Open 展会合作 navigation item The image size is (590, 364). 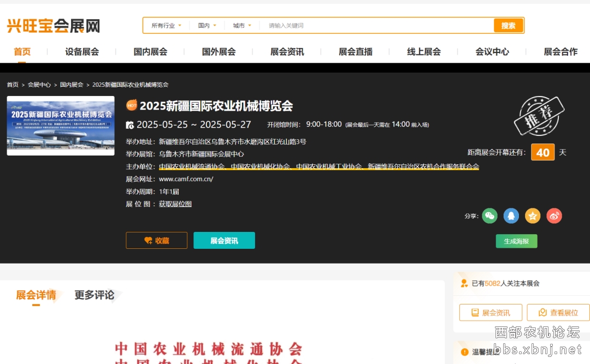point(560,52)
